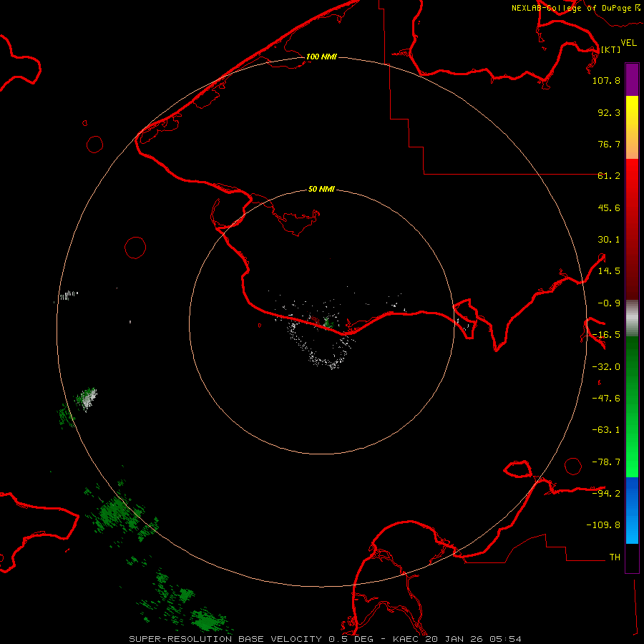Image resolution: width=644 pixels, height=644 pixels.
Task: Click the small red velocity echo at radar center
Action: click(316, 319)
